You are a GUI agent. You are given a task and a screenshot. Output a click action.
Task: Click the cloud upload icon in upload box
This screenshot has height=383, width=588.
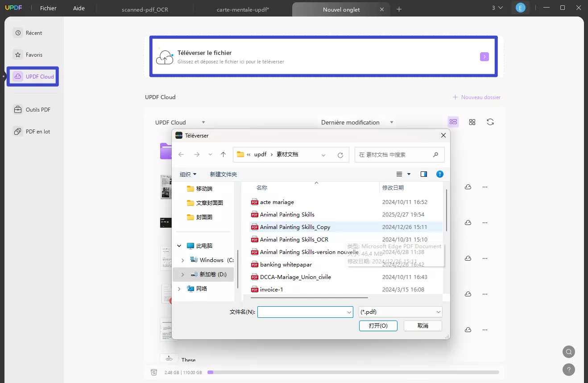(165, 57)
